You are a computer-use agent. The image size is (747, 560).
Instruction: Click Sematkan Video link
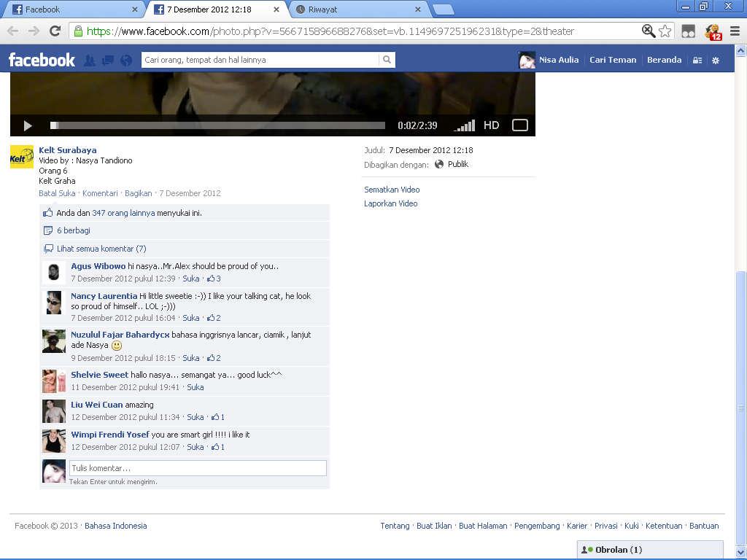[x=392, y=190]
